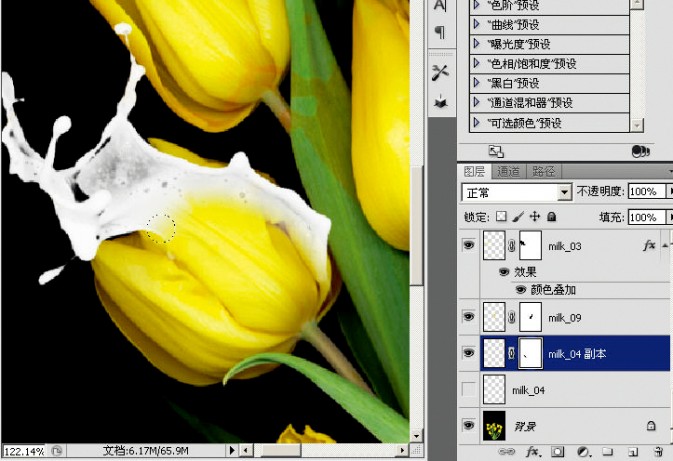Click the status bar icon beside zoom value
673x461 pixels.
(x=56, y=451)
